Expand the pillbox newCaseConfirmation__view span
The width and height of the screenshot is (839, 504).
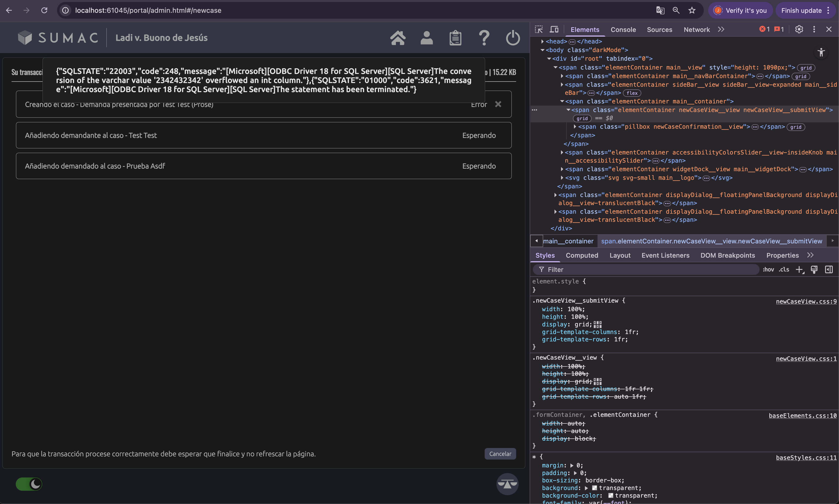575,127
